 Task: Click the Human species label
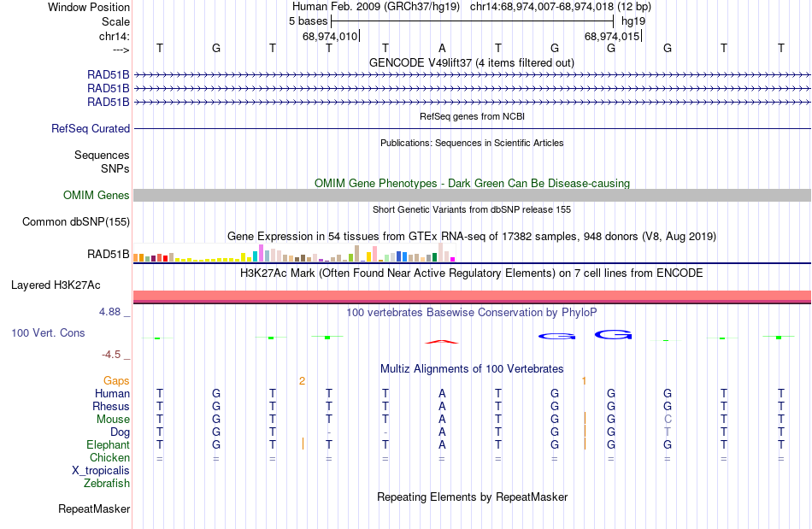(112, 393)
